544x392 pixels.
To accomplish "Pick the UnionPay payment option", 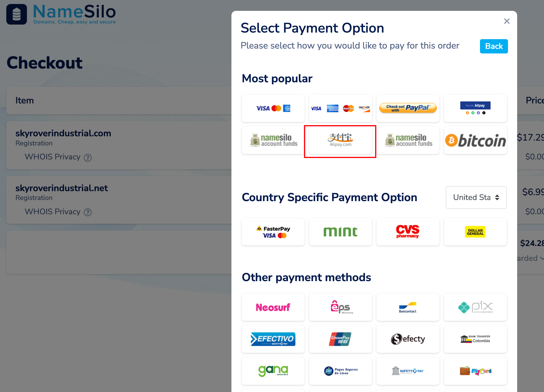I will [340, 339].
